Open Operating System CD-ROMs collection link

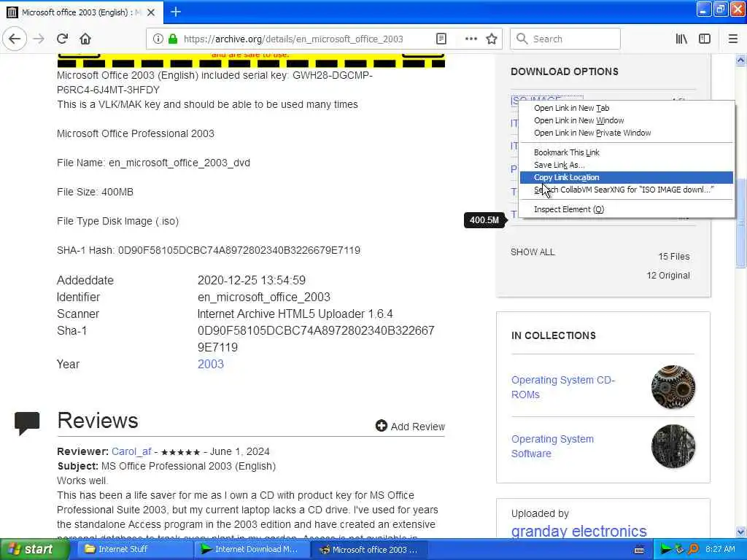[x=563, y=387]
